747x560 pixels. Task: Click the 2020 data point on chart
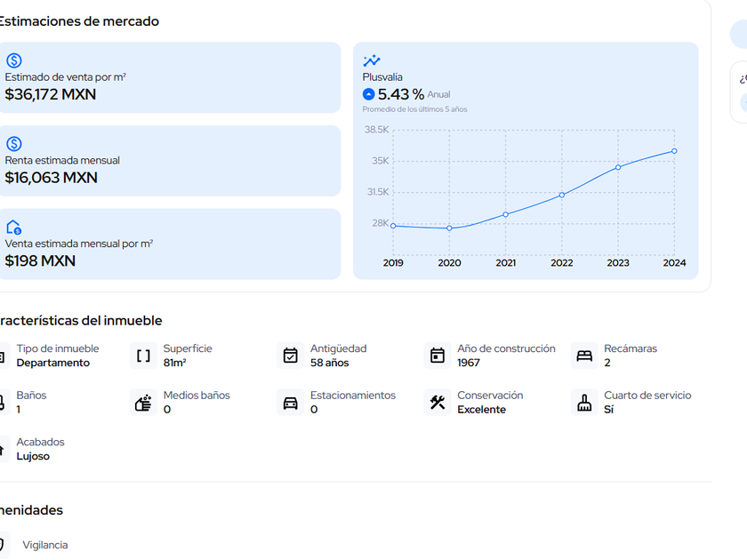(x=449, y=228)
